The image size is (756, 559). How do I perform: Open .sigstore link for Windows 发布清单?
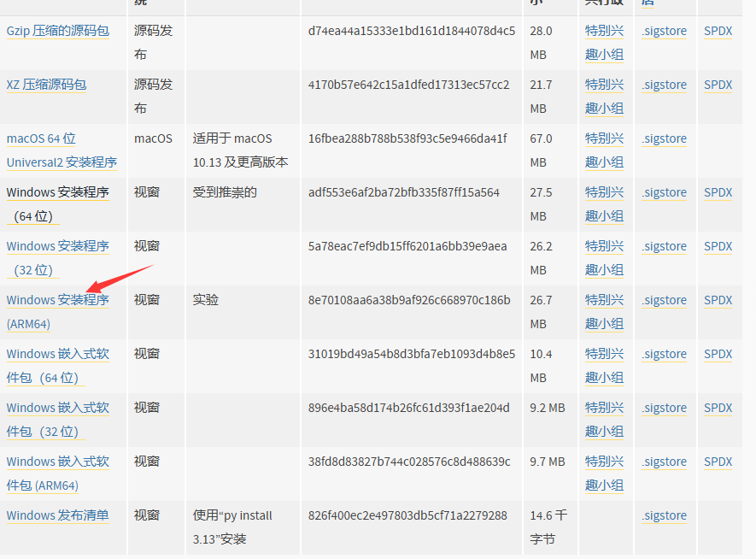[x=664, y=515]
